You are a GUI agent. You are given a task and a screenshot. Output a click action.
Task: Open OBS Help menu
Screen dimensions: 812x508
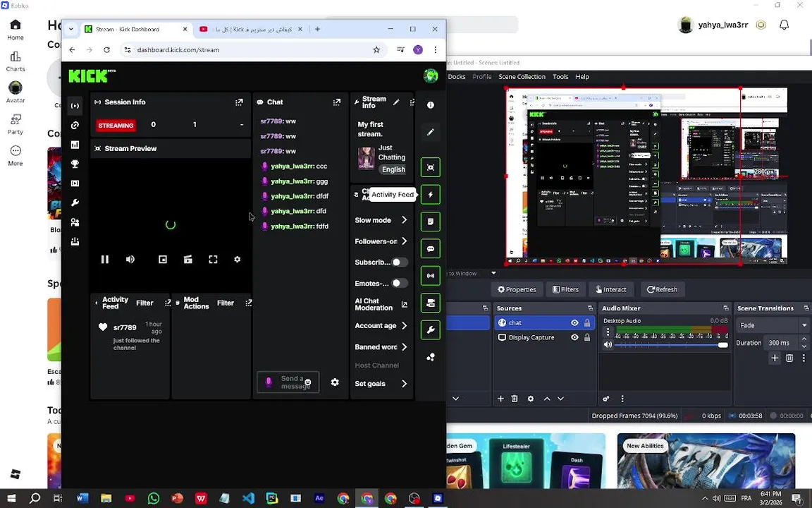(x=582, y=77)
